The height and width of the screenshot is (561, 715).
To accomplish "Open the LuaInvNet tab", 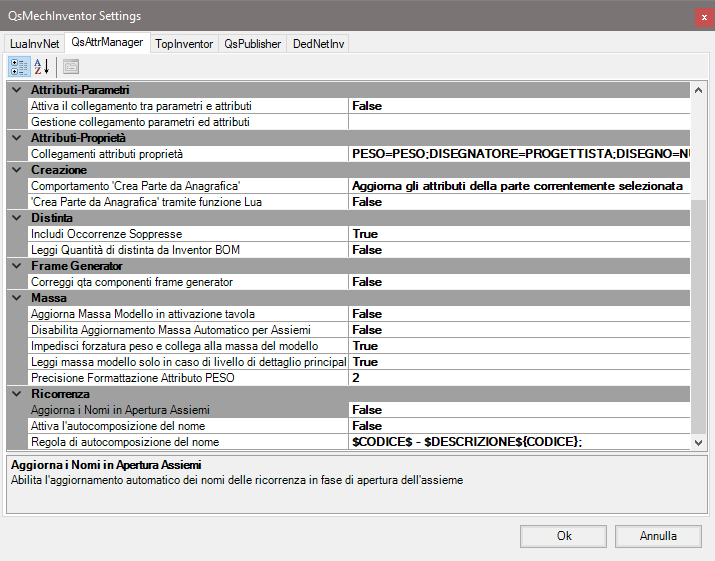I will (x=35, y=44).
